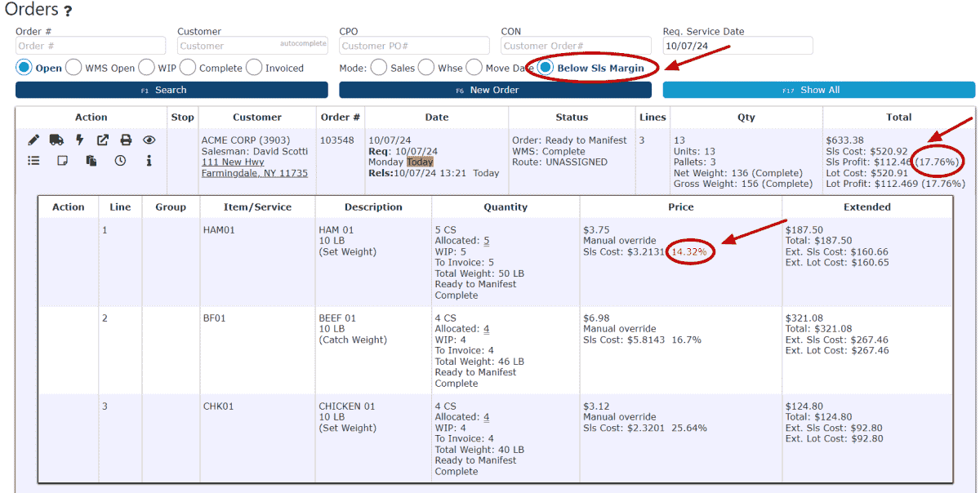Open the 111 New Hwy address link
The height and width of the screenshot is (493, 980).
233,162
